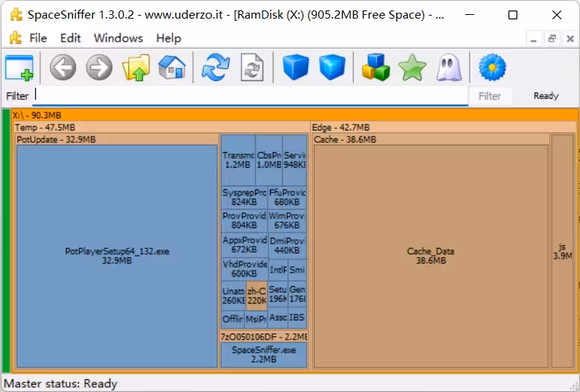Select the Transmc 1.2MB file block

[238, 160]
